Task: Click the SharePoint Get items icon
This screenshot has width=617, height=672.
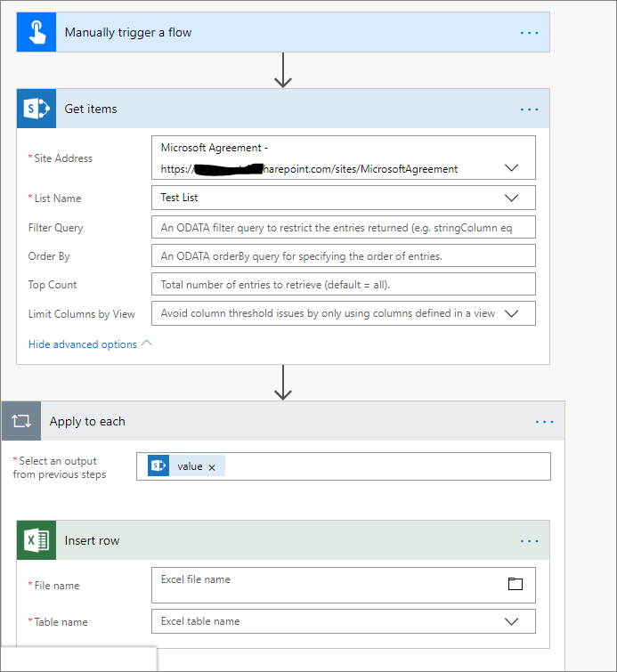Action: (36, 109)
